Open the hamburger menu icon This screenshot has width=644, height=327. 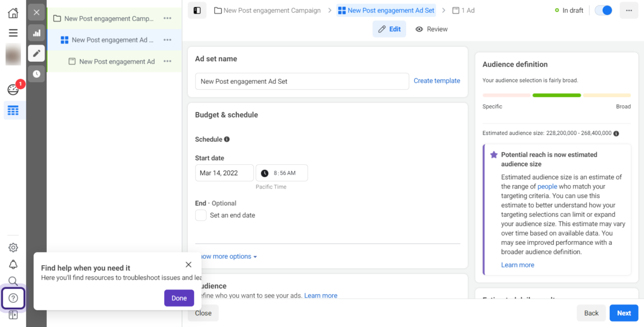pyautogui.click(x=13, y=33)
